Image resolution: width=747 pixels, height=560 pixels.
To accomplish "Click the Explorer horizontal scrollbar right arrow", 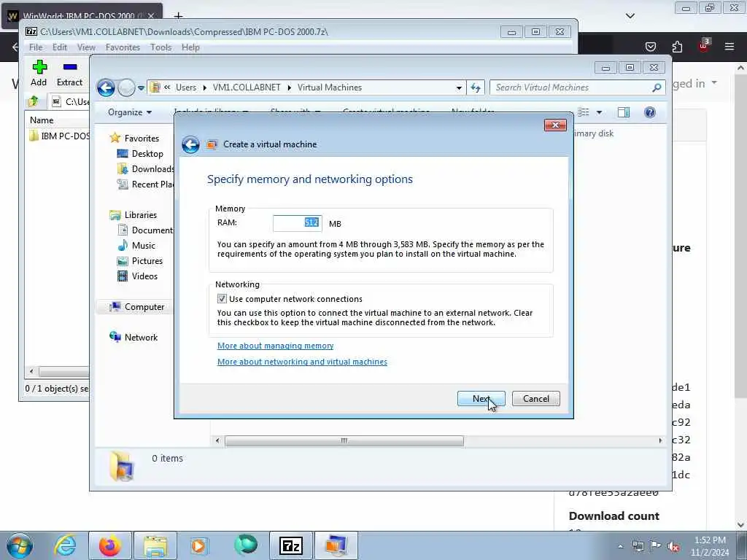I will (660, 441).
